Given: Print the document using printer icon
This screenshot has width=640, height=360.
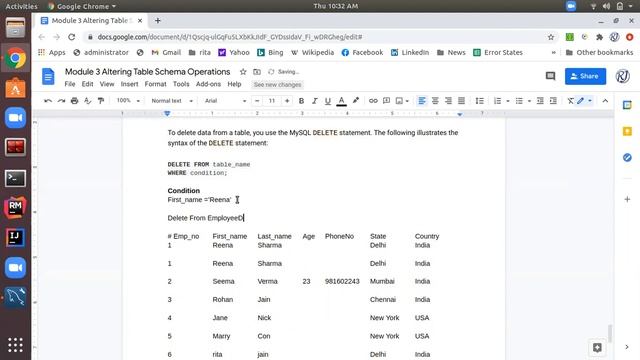Looking at the screenshot, I should 74,101.
